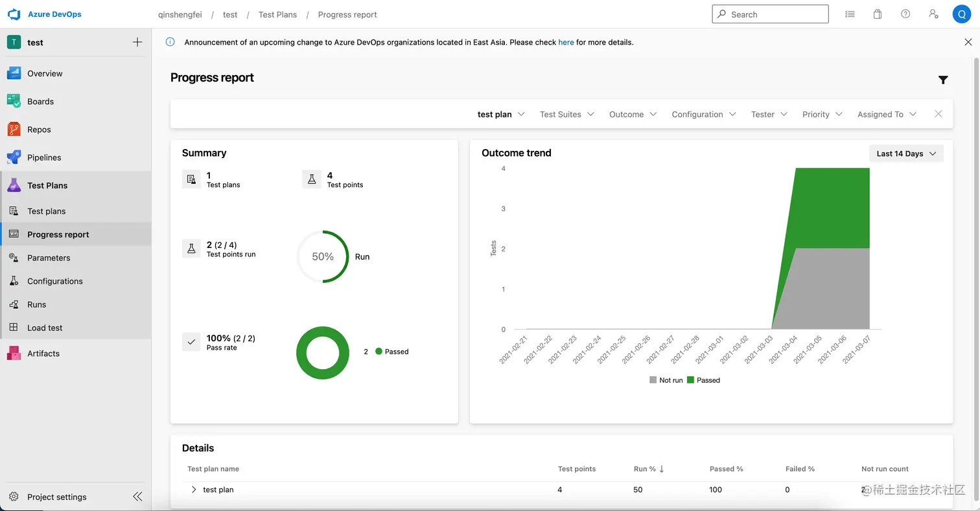Click the Configurations icon in sidebar
The height and width of the screenshot is (511, 980).
tap(14, 281)
